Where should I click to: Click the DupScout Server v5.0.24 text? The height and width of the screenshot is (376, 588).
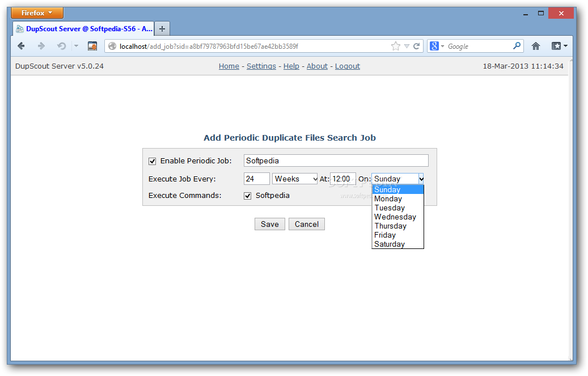pyautogui.click(x=59, y=66)
